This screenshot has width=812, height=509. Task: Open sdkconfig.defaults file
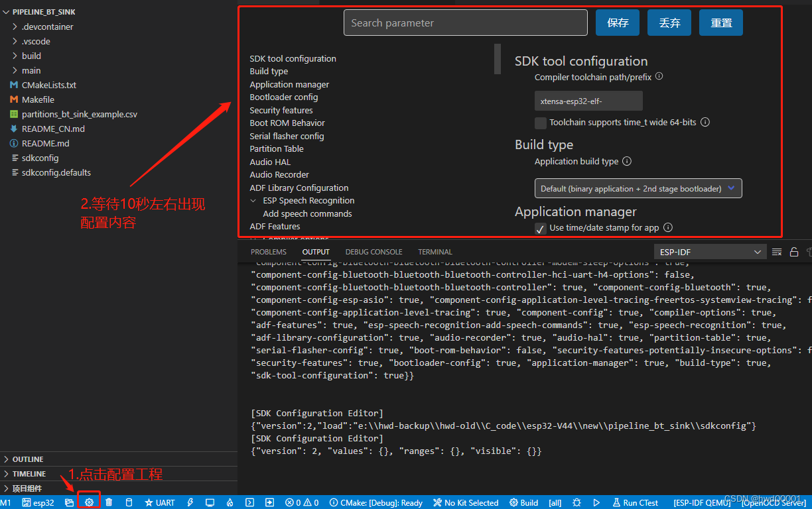coord(56,172)
